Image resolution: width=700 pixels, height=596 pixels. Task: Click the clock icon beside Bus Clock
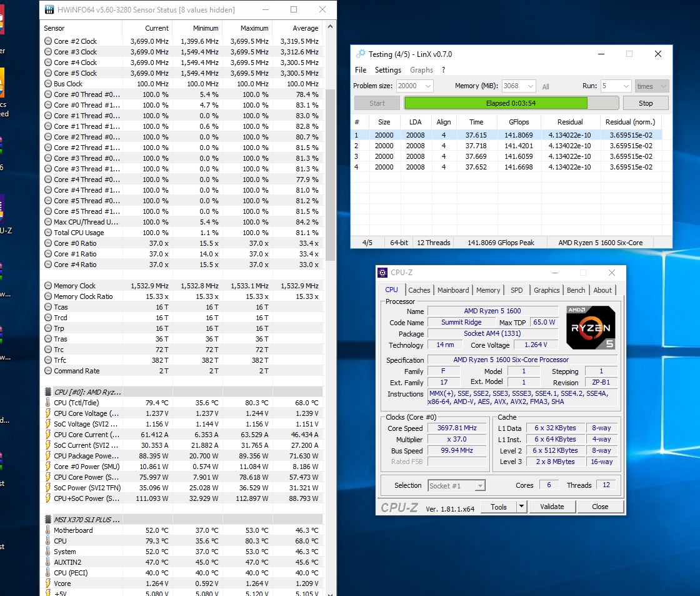(48, 84)
